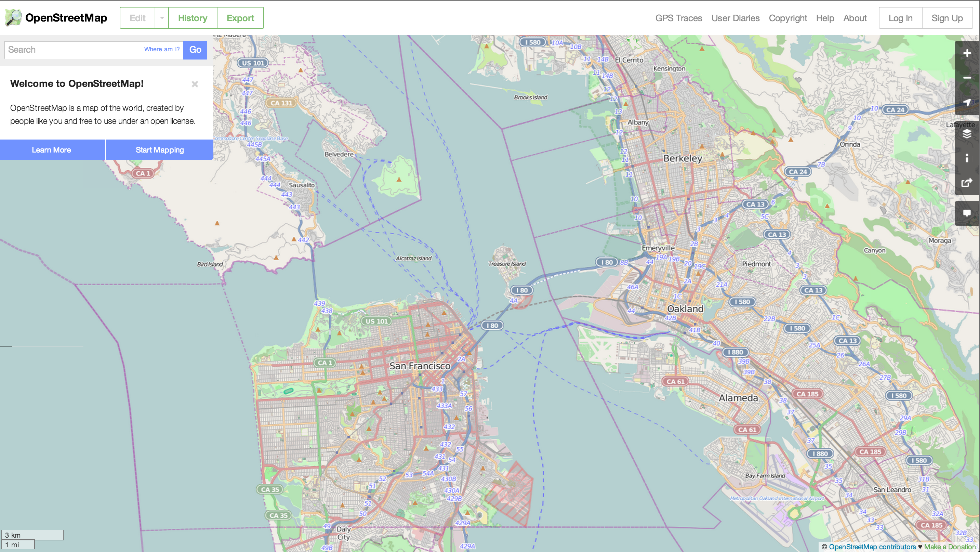Open the Export tab
Screen dimensions: 980x552
point(240,18)
